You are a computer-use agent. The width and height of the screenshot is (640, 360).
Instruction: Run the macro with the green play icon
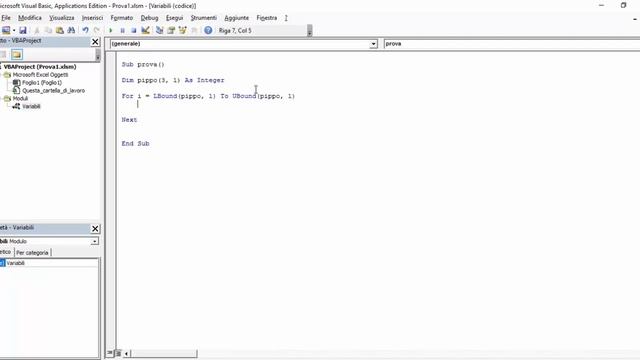[110, 31]
